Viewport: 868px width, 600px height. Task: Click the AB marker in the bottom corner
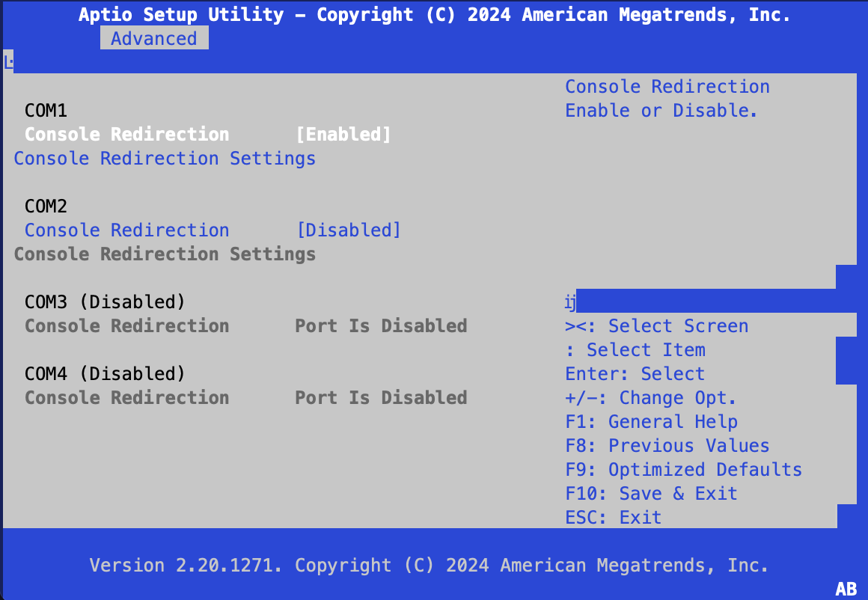click(846, 590)
